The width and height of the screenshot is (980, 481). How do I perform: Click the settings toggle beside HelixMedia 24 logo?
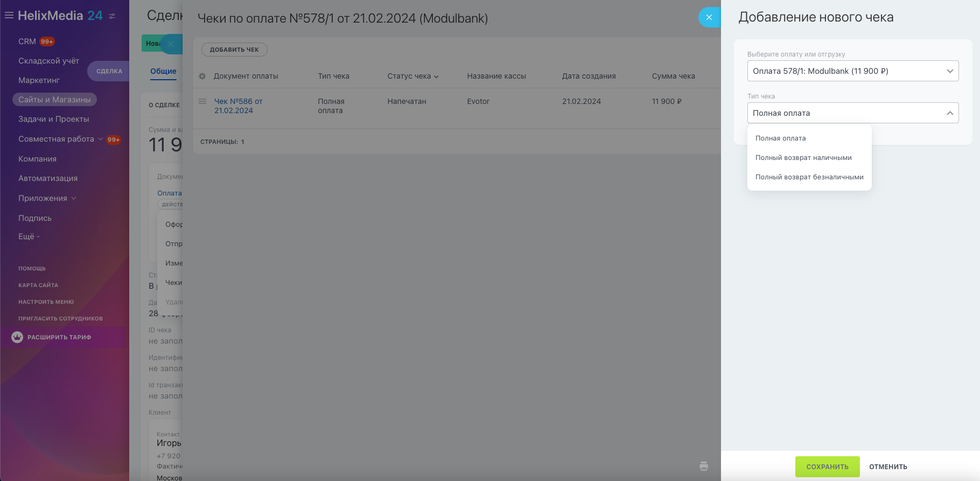[112, 16]
